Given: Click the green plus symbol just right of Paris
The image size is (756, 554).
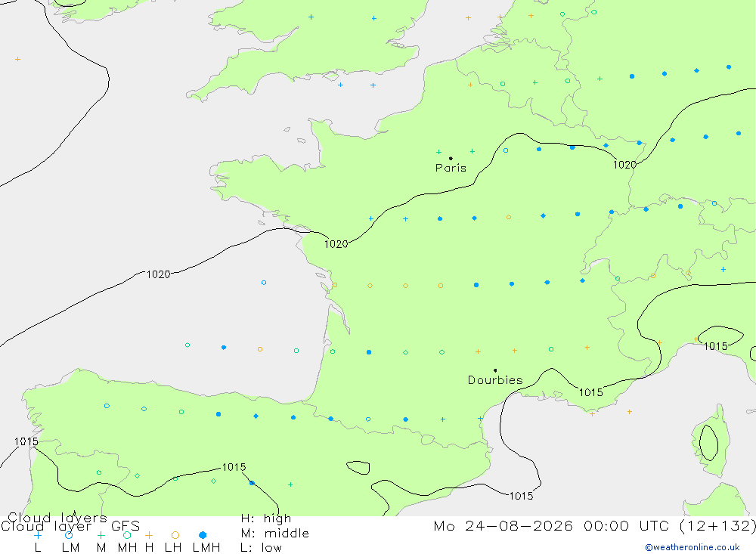Looking at the screenshot, I should [x=472, y=151].
